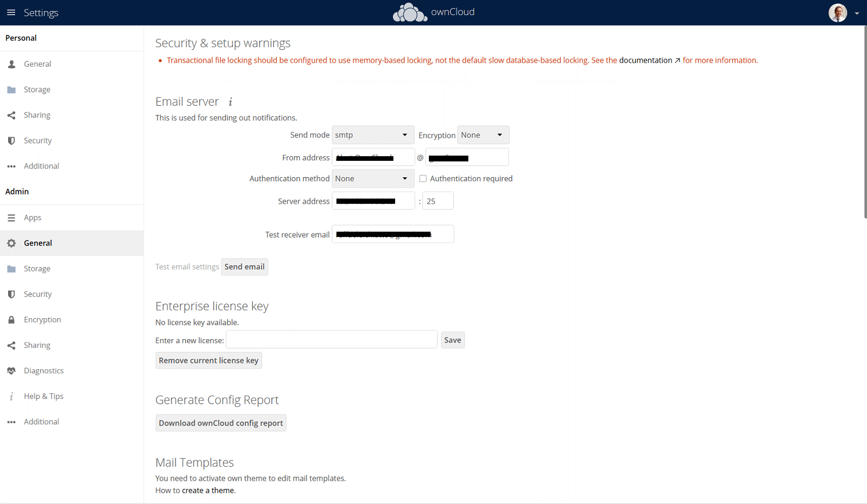This screenshot has height=504, width=867.
Task: Click the license Save button
Action: click(453, 340)
